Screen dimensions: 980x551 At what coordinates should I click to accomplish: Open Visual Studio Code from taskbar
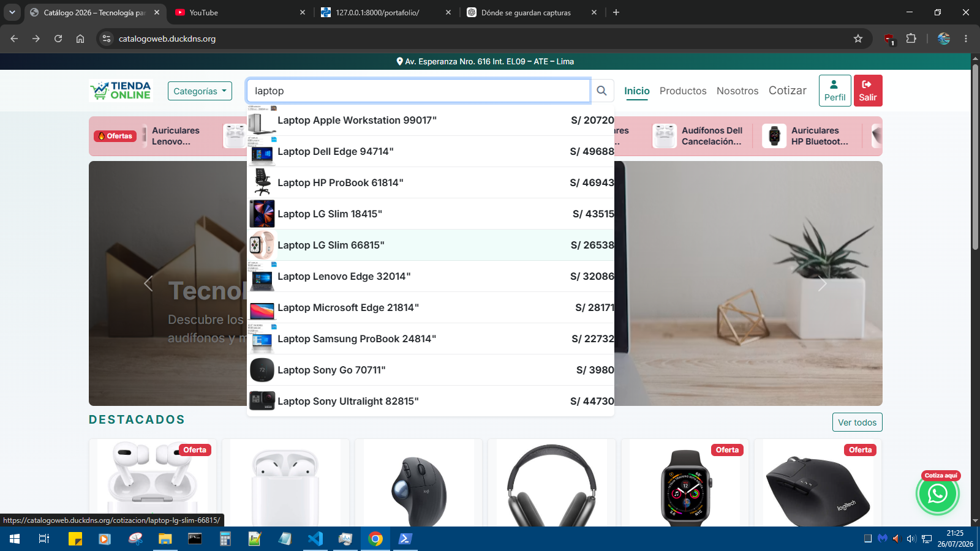click(x=315, y=539)
